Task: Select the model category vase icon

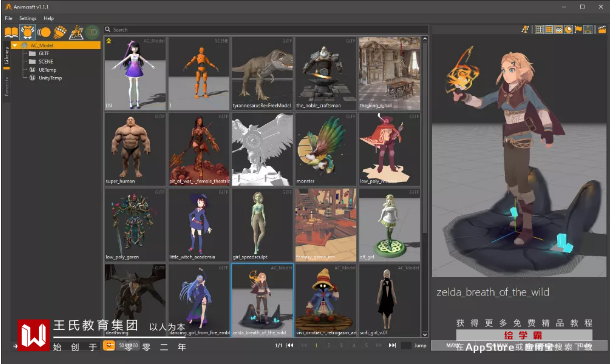Action: [28, 32]
